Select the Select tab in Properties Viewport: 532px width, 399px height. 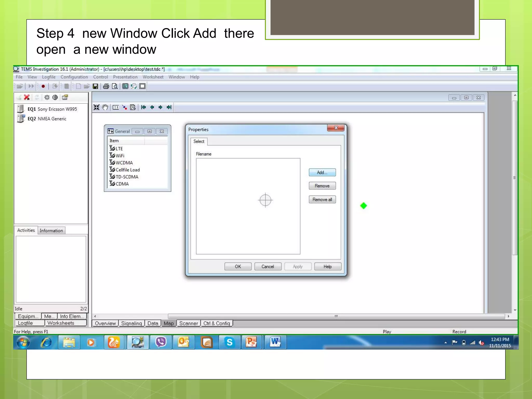pyautogui.click(x=199, y=141)
